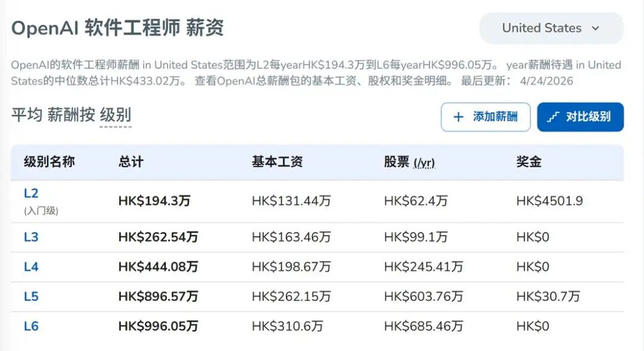Click the chevron arrow beside United States
The image size is (644, 351).
pyautogui.click(x=595, y=28)
